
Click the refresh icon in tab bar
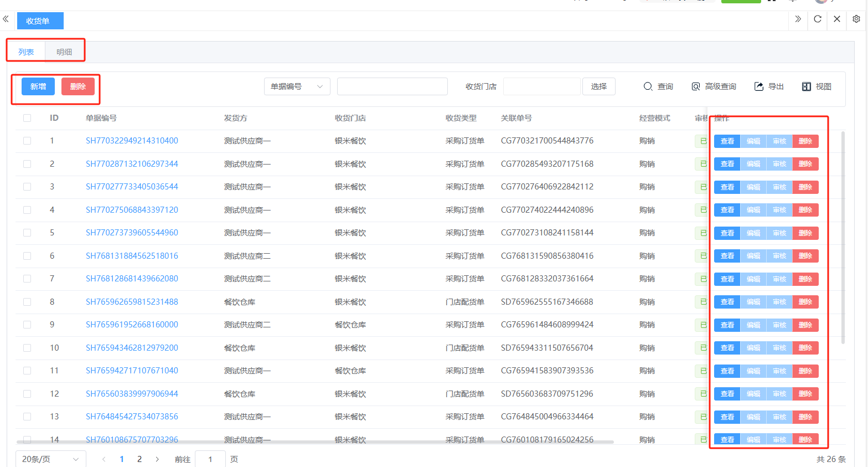pyautogui.click(x=818, y=19)
